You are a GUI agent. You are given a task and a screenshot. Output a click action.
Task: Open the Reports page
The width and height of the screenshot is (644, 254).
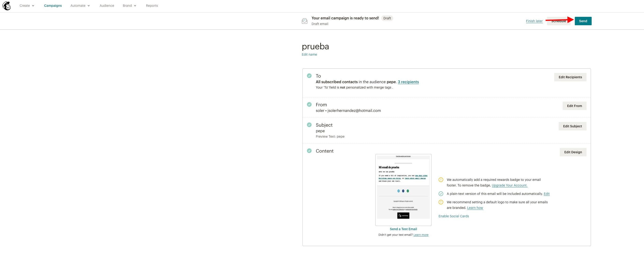pyautogui.click(x=152, y=6)
